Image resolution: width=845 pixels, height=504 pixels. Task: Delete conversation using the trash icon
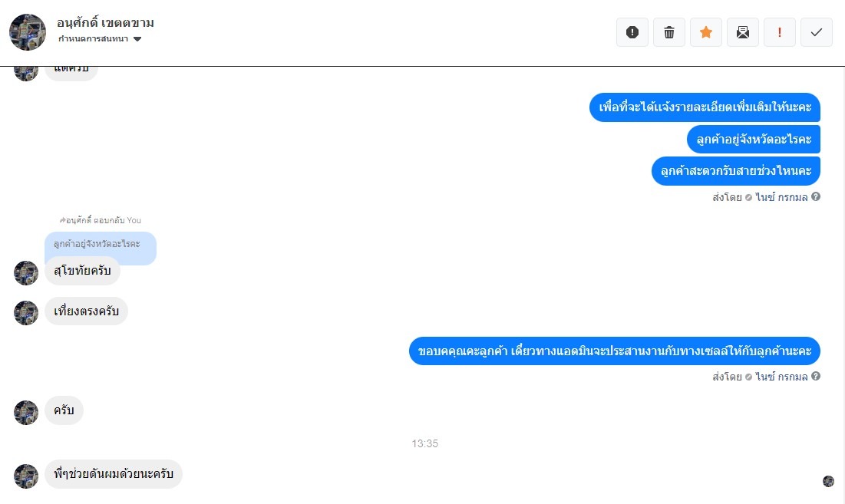point(668,32)
